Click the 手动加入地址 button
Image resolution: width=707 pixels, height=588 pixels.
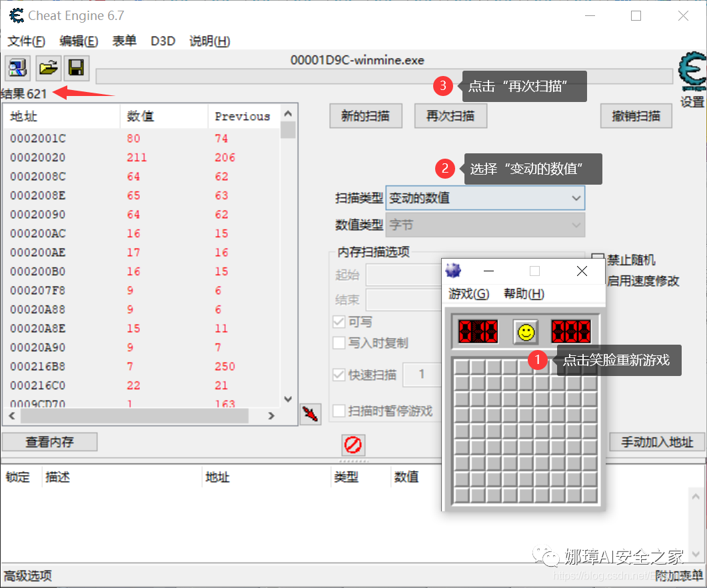coord(657,442)
